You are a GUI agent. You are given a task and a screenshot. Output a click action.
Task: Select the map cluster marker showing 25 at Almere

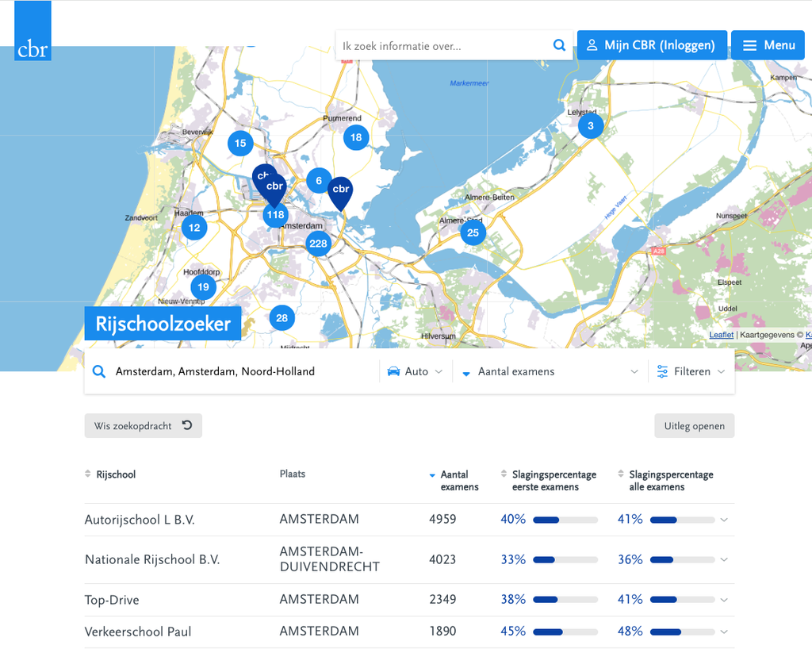(473, 232)
